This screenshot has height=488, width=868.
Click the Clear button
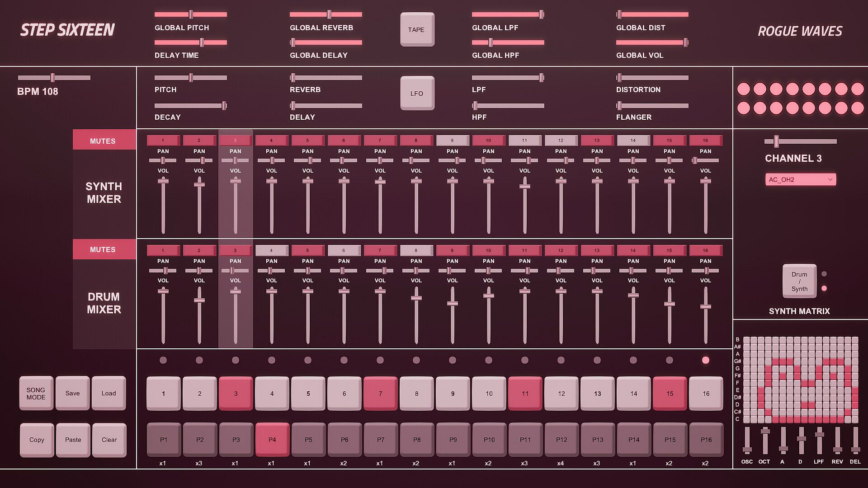pos(109,440)
